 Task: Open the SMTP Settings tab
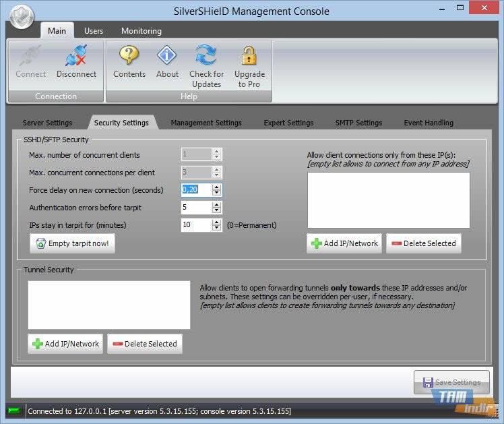(358, 123)
